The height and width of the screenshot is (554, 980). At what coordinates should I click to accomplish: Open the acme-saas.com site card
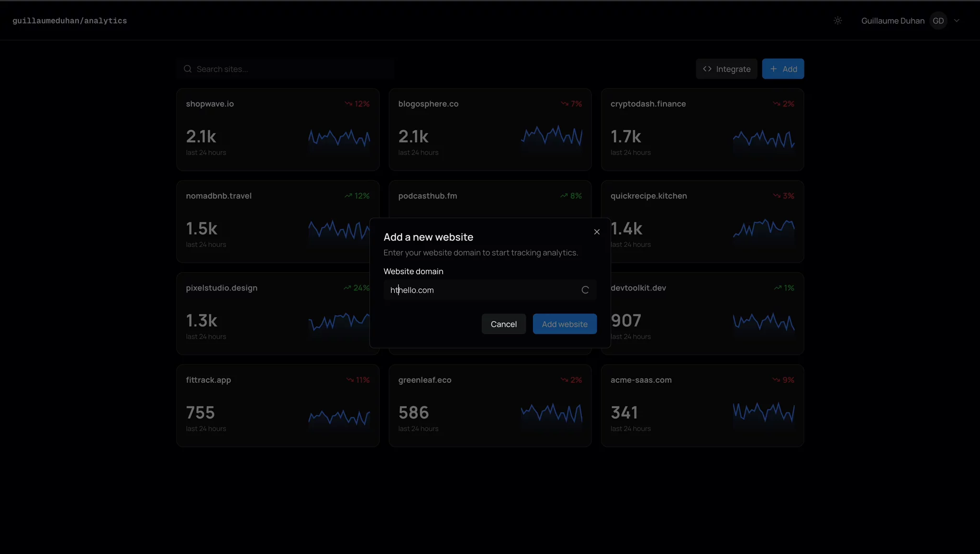tap(702, 406)
